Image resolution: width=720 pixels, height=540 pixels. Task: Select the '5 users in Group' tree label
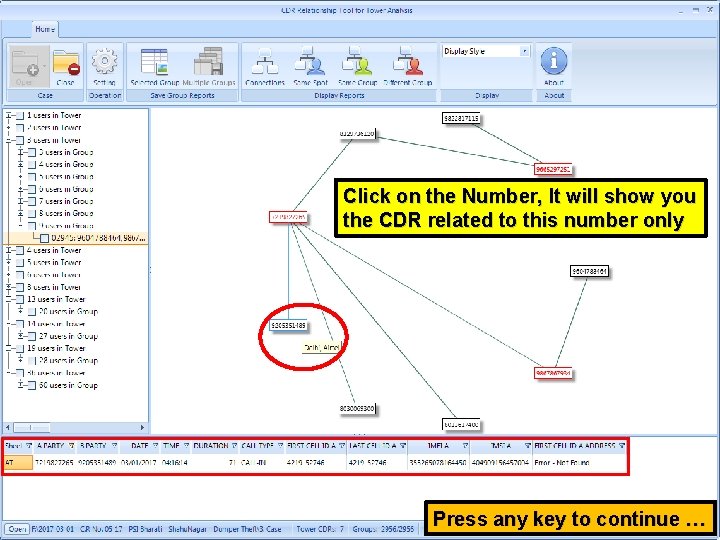click(x=66, y=177)
